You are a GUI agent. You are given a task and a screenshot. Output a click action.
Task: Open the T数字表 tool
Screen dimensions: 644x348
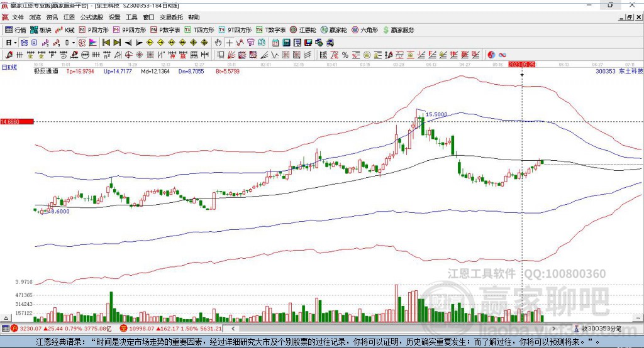click(270, 30)
